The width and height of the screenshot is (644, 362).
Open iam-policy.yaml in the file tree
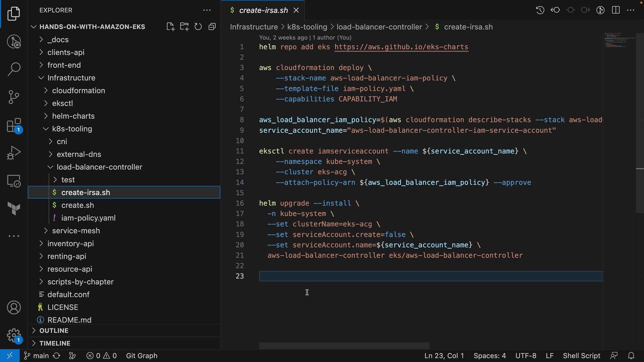click(88, 218)
